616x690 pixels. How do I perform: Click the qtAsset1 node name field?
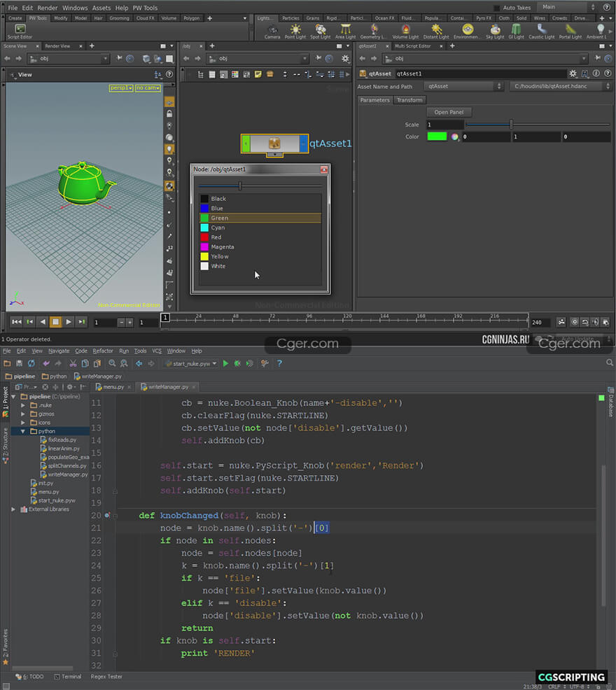(x=480, y=73)
